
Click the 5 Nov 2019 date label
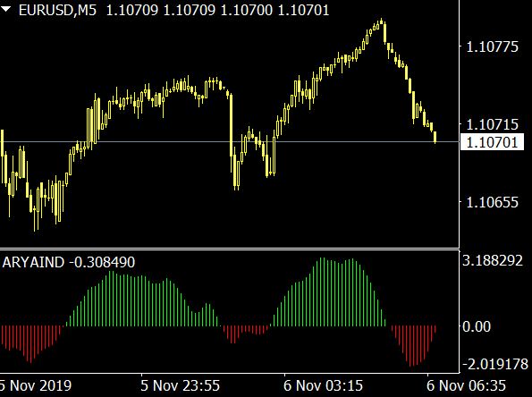(x=36, y=385)
